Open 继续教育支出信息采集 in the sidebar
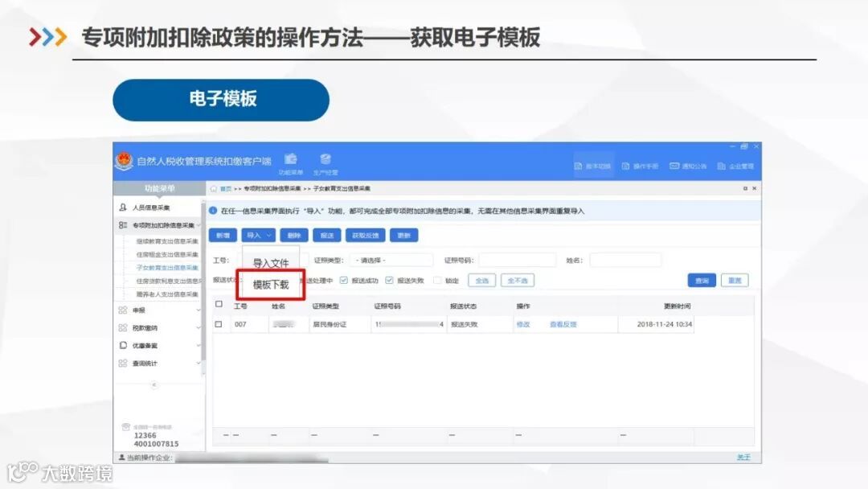868x489 pixels. coord(167,241)
